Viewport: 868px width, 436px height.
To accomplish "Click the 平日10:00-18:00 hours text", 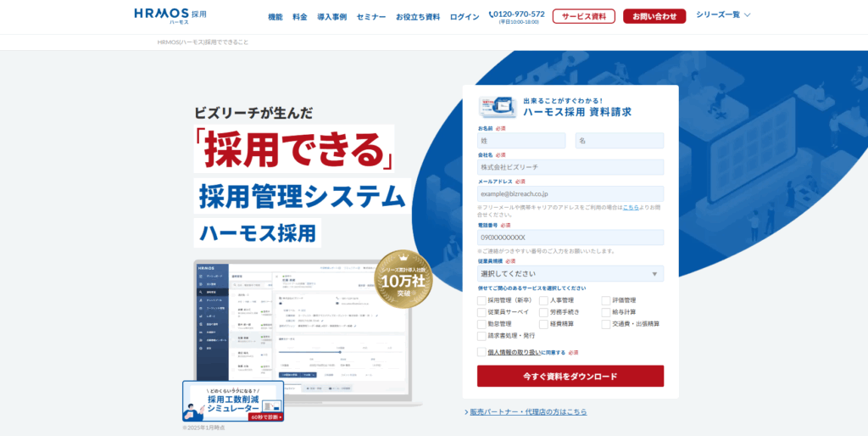I will coord(519,22).
